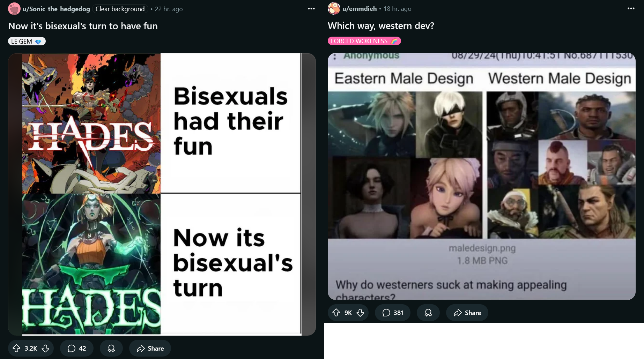Open the 42 comments on the Hades post
This screenshot has height=359, width=644.
(77, 348)
